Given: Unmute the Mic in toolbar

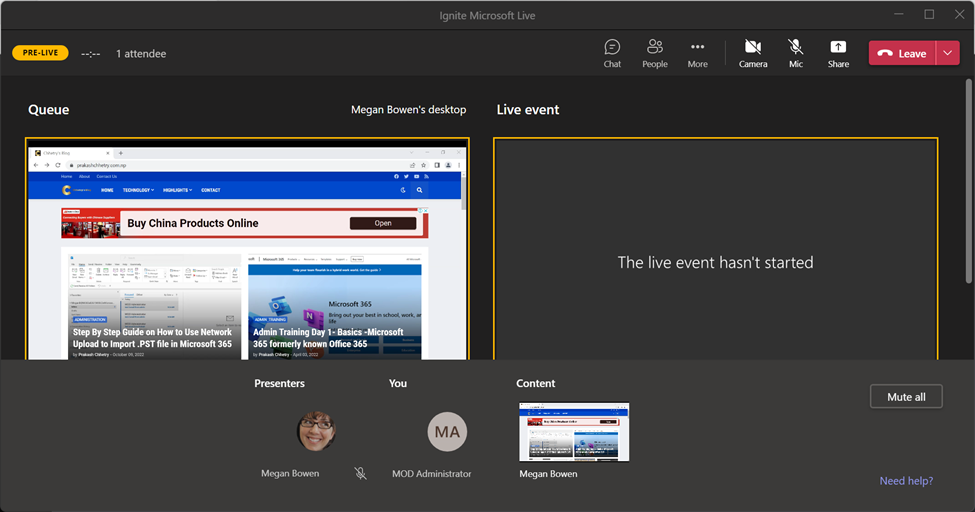Looking at the screenshot, I should [795, 54].
